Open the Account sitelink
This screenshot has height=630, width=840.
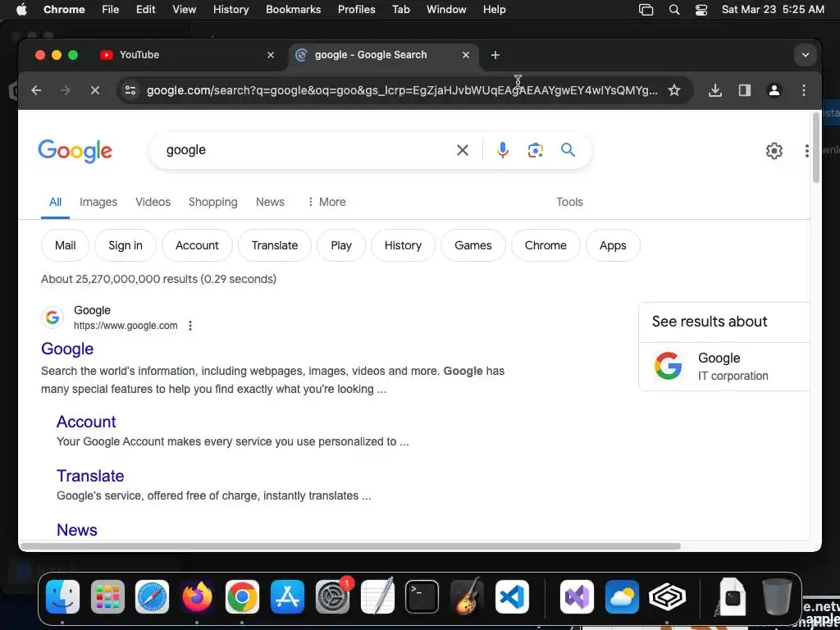(x=86, y=422)
